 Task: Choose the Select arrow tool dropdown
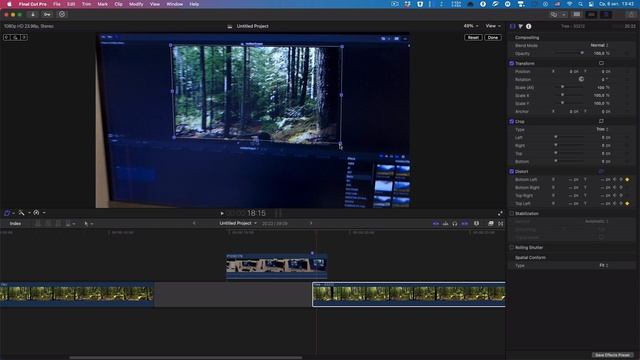point(88,224)
